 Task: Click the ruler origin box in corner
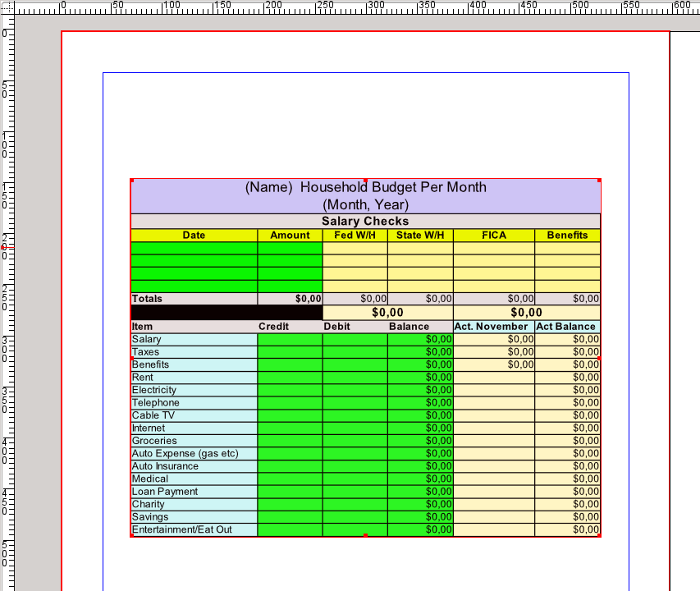7,7
